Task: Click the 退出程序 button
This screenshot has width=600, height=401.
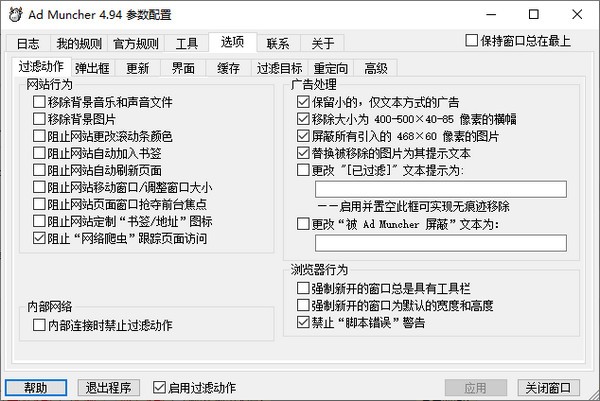Action: [108, 388]
